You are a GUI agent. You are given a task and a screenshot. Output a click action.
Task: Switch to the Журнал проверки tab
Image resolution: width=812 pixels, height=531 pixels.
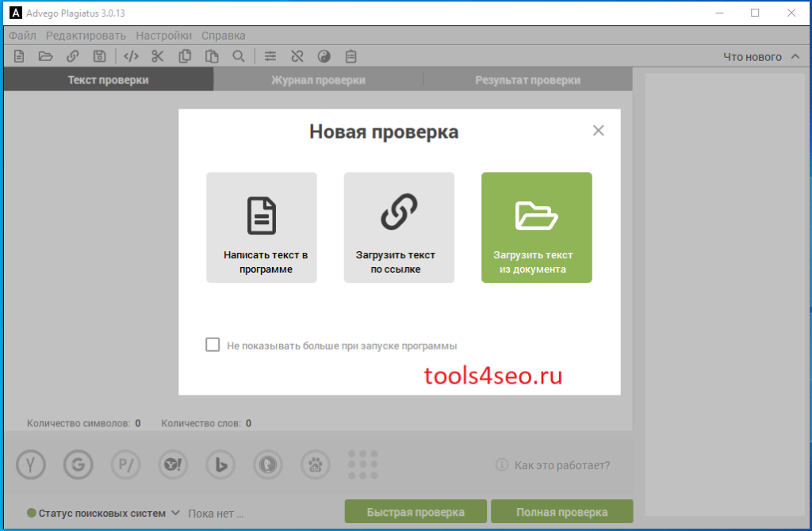tap(318, 80)
